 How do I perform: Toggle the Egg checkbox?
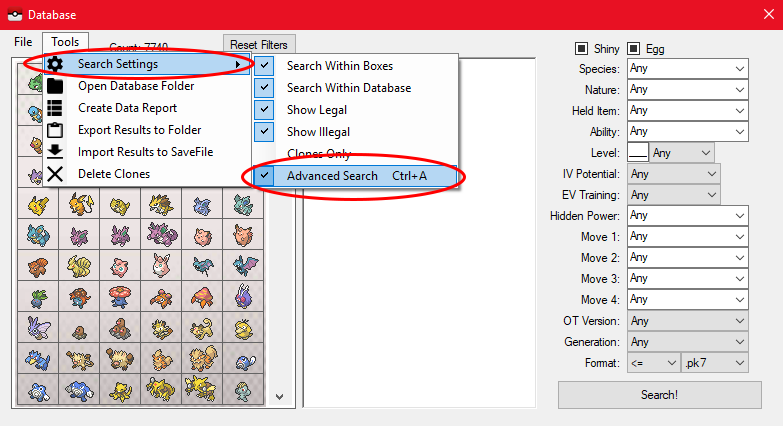633,49
